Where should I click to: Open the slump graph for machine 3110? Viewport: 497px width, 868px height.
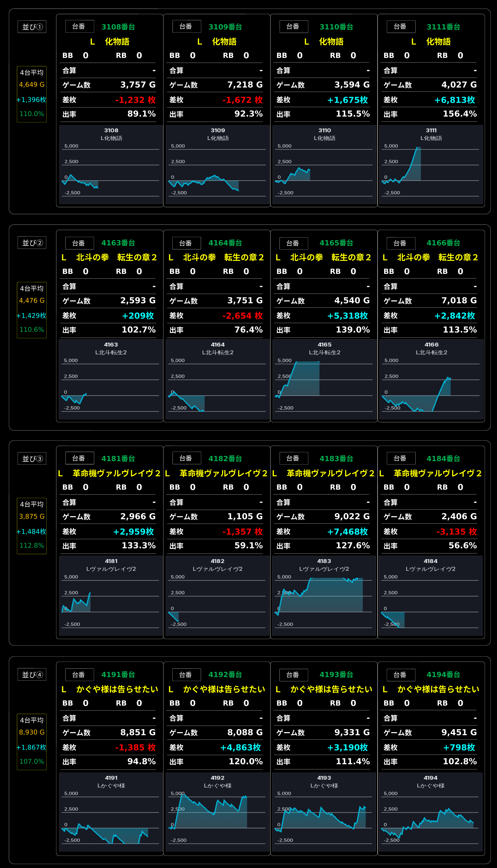325,165
